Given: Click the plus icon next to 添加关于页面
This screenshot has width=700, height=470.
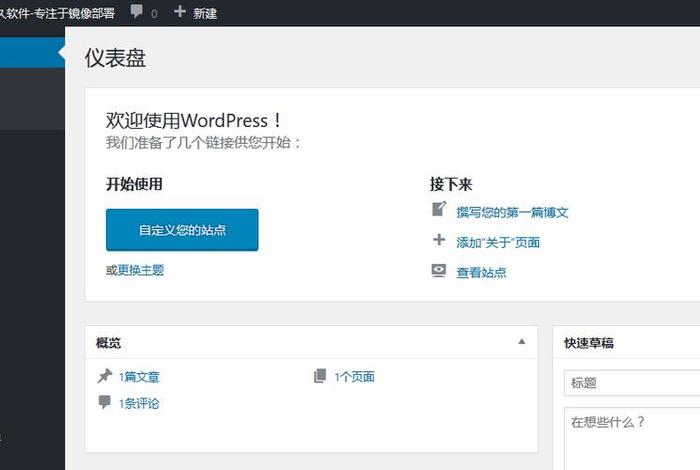Looking at the screenshot, I should coord(439,240).
